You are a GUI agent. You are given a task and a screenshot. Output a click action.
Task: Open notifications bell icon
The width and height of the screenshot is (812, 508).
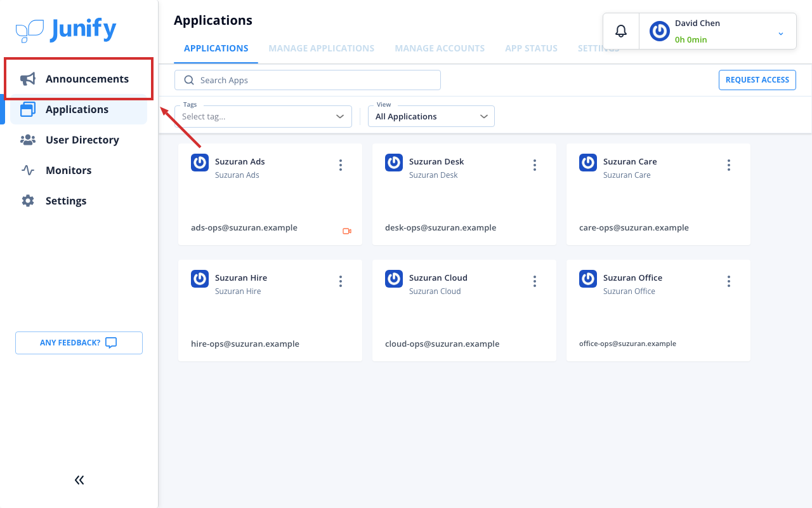(x=621, y=31)
